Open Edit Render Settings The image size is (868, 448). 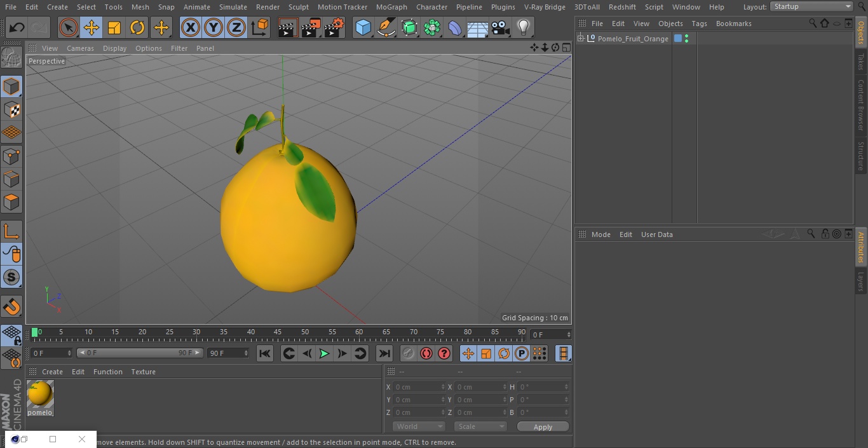click(x=334, y=28)
